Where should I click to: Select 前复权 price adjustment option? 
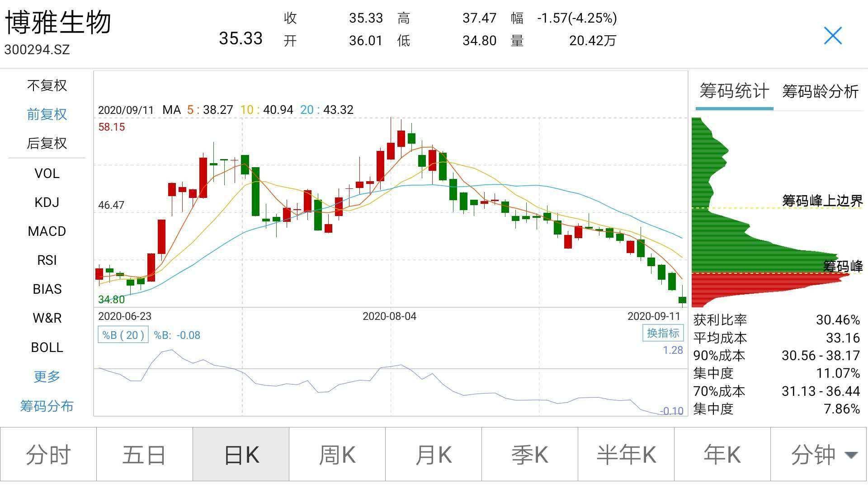47,114
